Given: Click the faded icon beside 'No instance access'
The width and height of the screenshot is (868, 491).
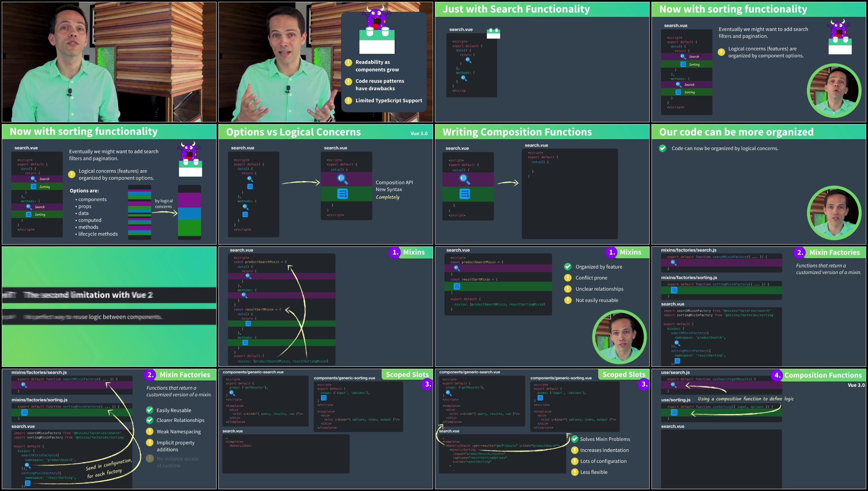Looking at the screenshot, I should (x=150, y=458).
